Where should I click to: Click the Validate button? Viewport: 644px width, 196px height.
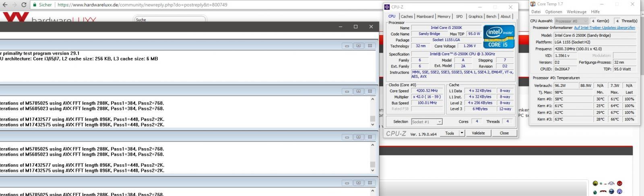[478, 133]
